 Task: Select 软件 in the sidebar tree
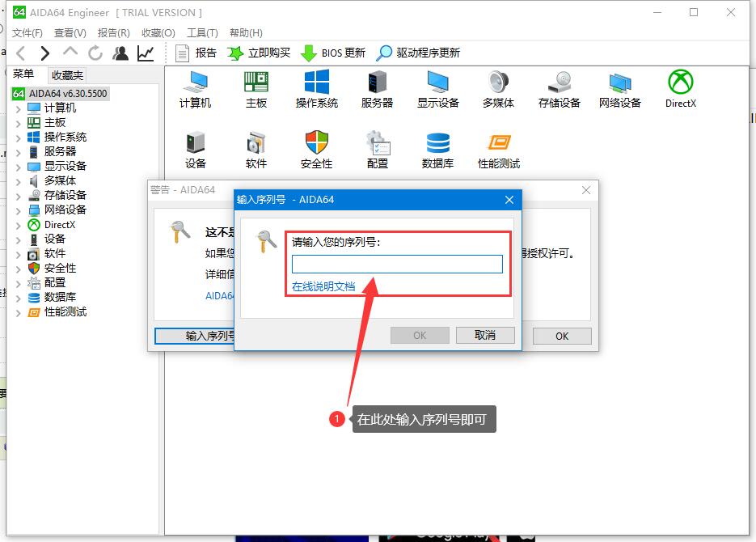point(48,254)
